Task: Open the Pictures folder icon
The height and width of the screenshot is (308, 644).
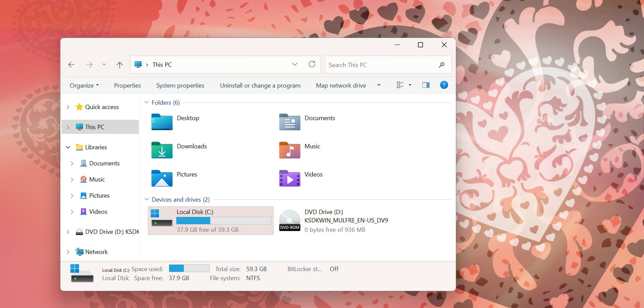Action: pyautogui.click(x=162, y=178)
